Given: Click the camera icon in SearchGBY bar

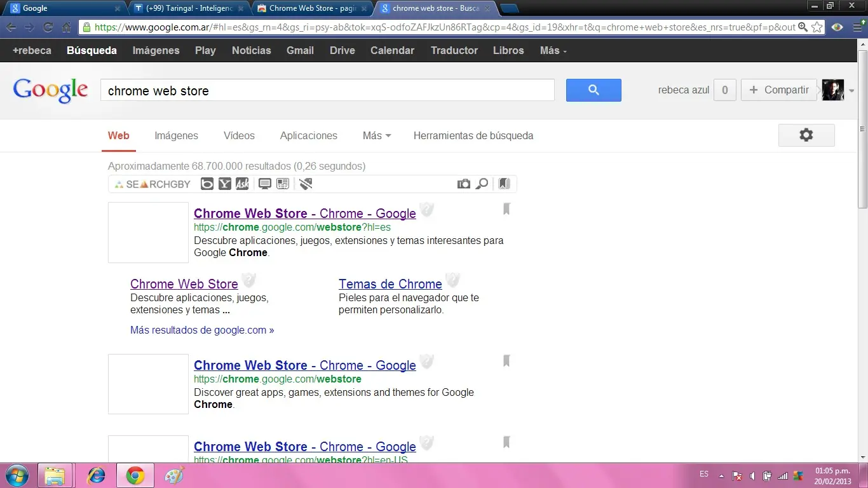Looking at the screenshot, I should [464, 184].
